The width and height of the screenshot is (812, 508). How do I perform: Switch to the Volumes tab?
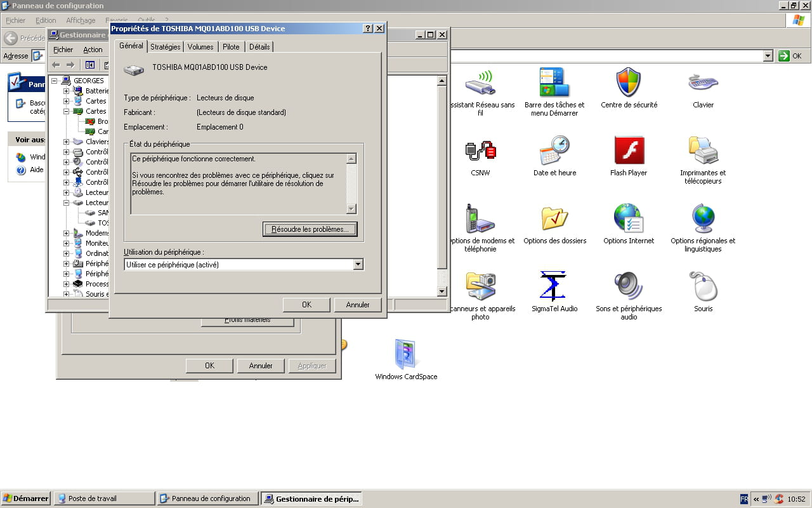pyautogui.click(x=200, y=47)
